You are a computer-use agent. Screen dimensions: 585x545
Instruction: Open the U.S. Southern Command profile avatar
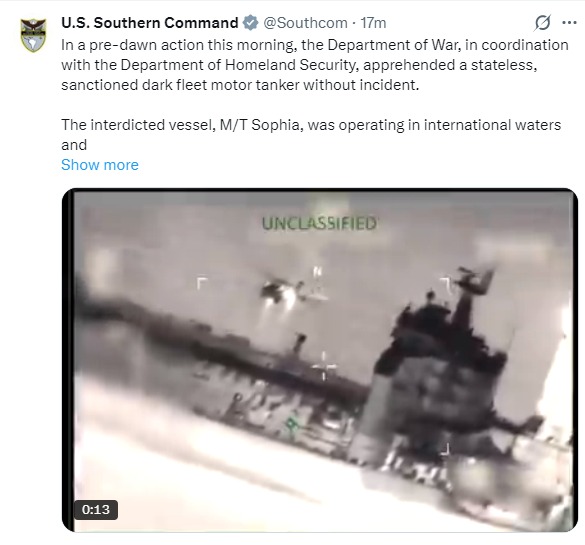[x=33, y=35]
